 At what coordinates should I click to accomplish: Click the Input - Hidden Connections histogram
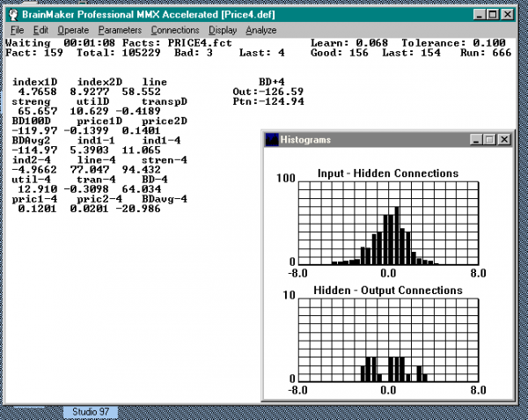point(388,223)
